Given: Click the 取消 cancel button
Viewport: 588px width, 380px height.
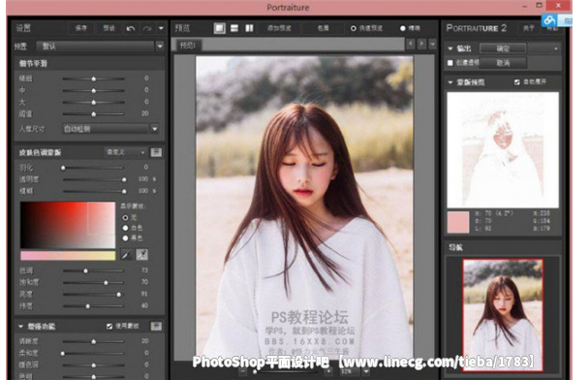Looking at the screenshot, I should (503, 63).
